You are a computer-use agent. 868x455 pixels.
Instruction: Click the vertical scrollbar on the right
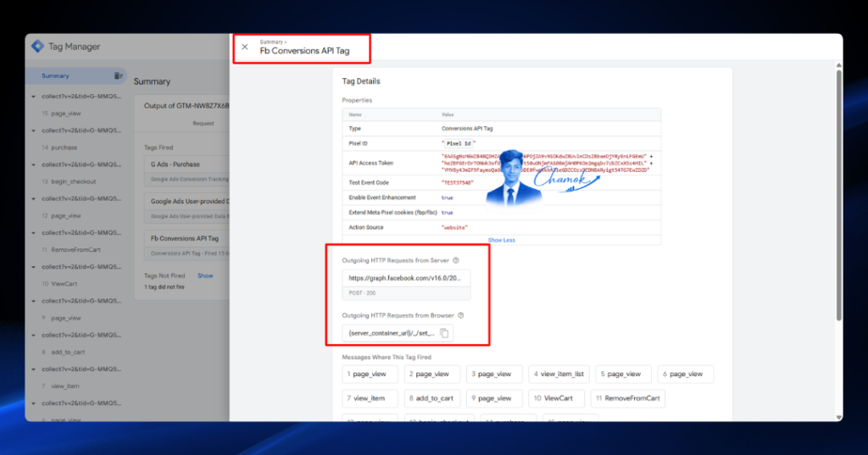pos(838,194)
